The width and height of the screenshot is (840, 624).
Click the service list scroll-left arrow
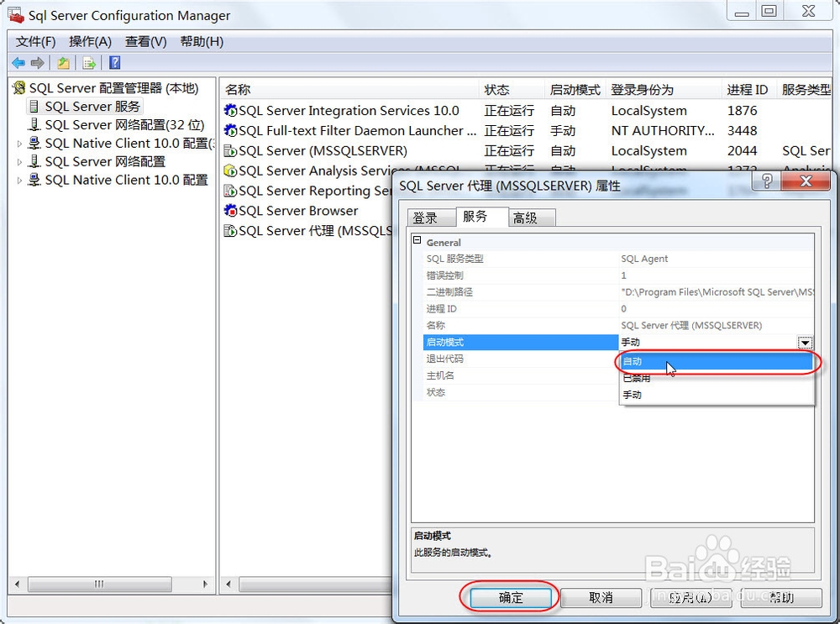pyautogui.click(x=228, y=584)
